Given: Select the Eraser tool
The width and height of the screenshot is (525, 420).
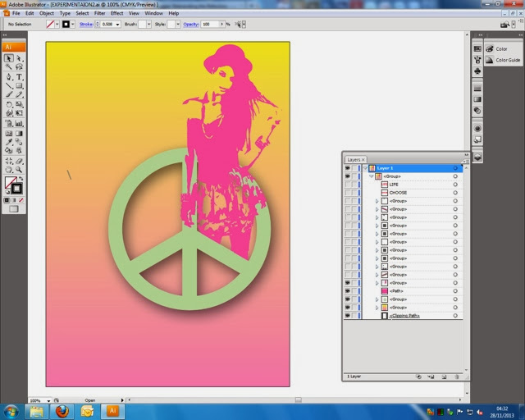Looking at the screenshot, I should coord(19,161).
